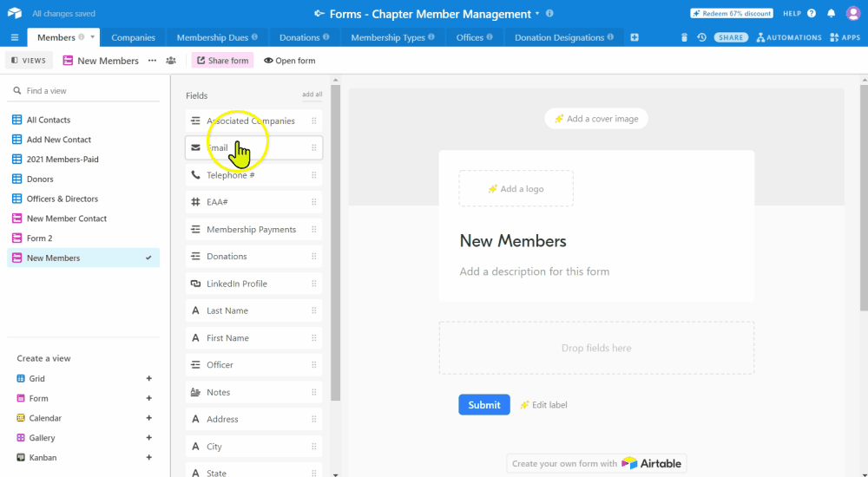Open the Add New Contact view
Image resolution: width=868 pixels, height=477 pixels.
(83, 140)
